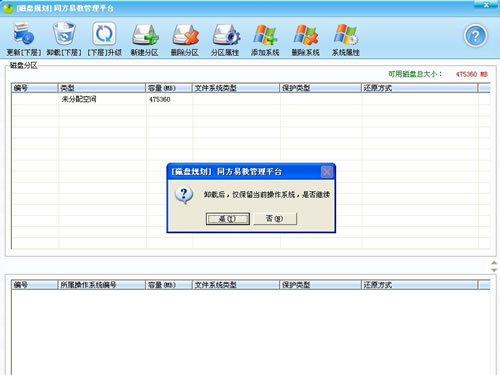Open the help question mark icon
This screenshot has width=500, height=375.
tap(475, 35)
